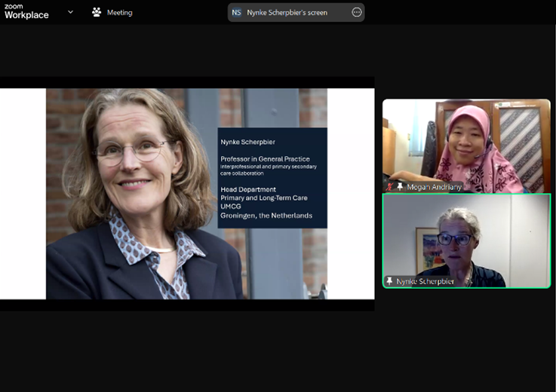Click the NS avatar badge
The height and width of the screenshot is (392, 556).
tap(237, 12)
